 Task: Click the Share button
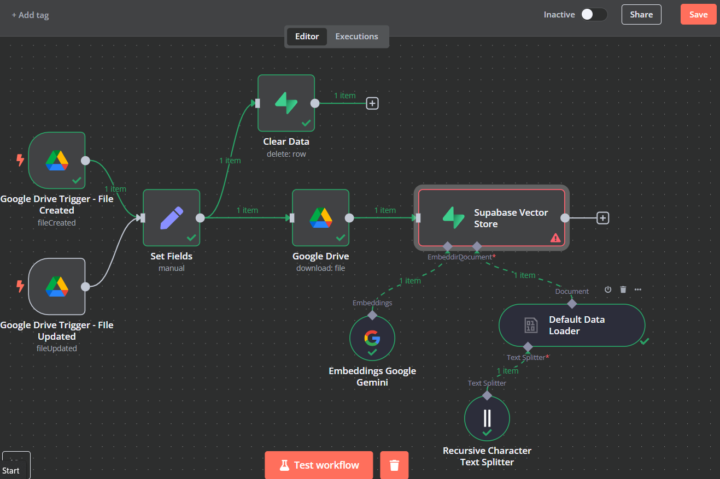641,14
